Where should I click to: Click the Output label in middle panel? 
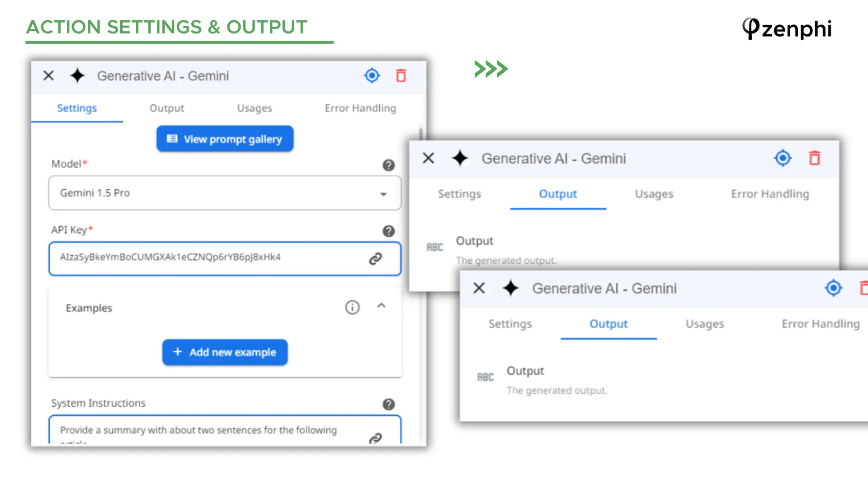474,241
